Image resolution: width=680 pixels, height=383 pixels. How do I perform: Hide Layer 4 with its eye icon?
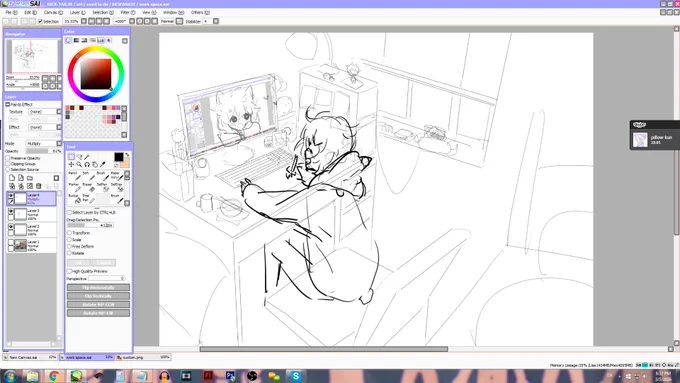[11, 196]
